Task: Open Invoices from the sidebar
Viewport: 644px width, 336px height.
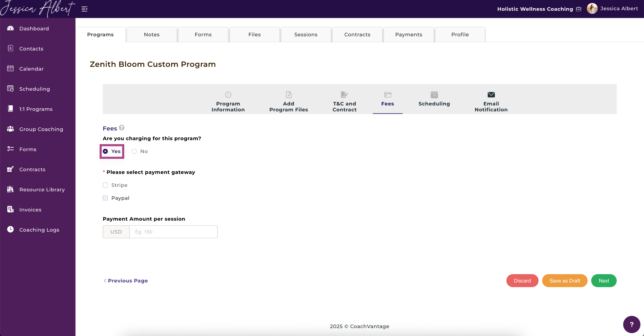Action: pyautogui.click(x=30, y=210)
